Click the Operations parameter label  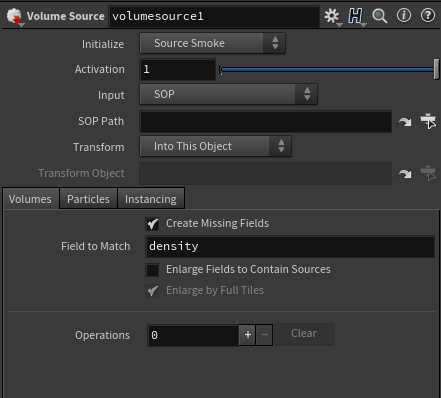pyautogui.click(x=102, y=335)
